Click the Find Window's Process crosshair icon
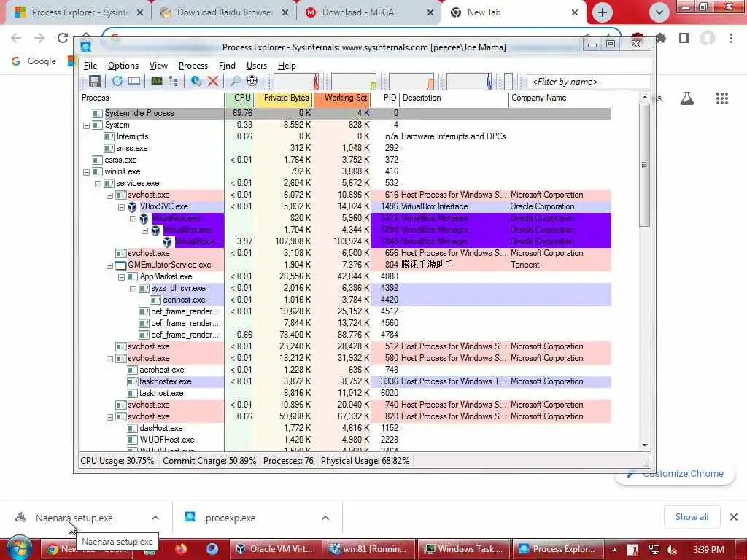This screenshot has height=560, width=747. 252,81
